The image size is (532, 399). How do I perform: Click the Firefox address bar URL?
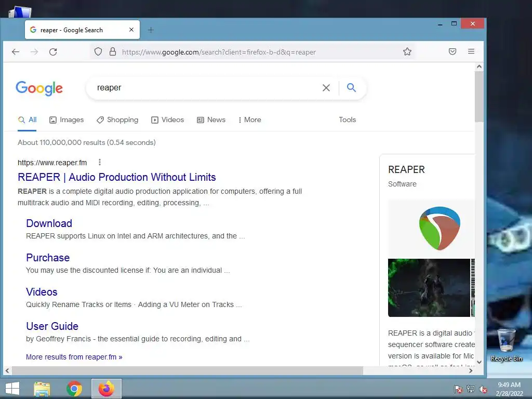[219, 52]
